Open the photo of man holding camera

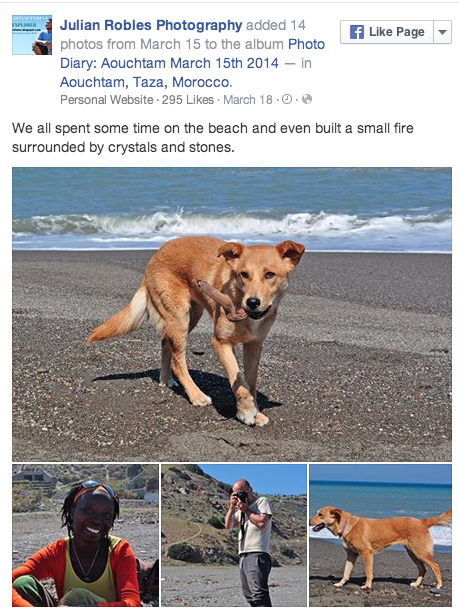(234, 535)
